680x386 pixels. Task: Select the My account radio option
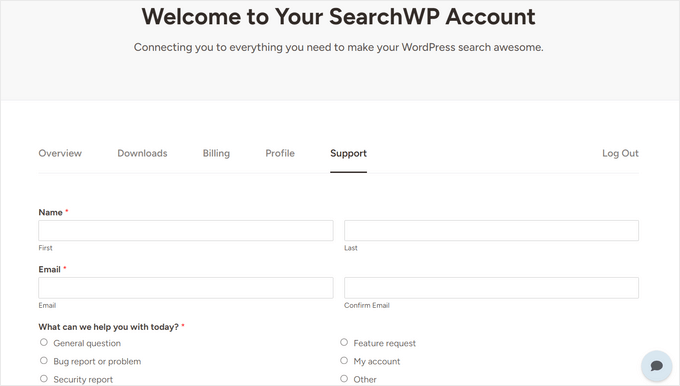pyautogui.click(x=344, y=361)
